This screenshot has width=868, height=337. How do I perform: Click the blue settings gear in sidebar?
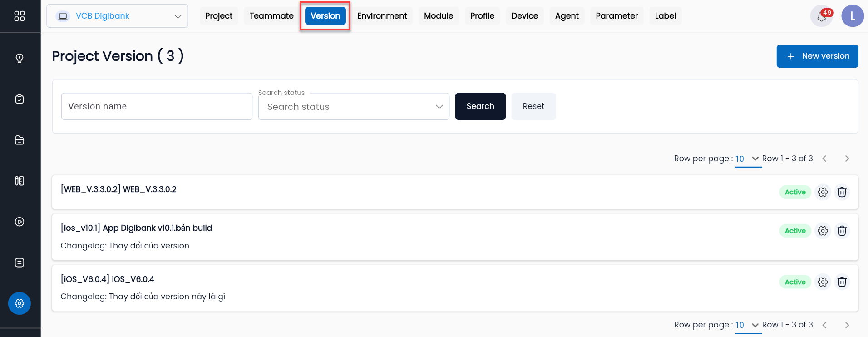click(20, 303)
